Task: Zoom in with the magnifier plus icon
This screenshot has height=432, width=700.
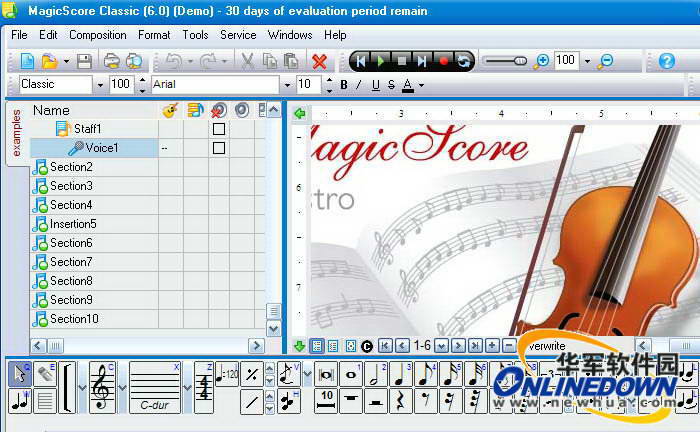Action: 541,61
